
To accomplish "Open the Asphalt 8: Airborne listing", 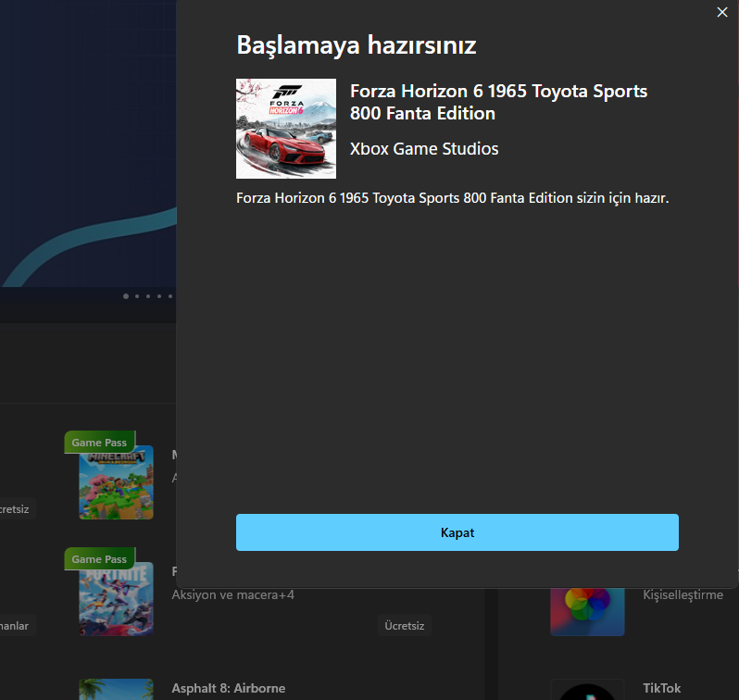I will pyautogui.click(x=229, y=688).
